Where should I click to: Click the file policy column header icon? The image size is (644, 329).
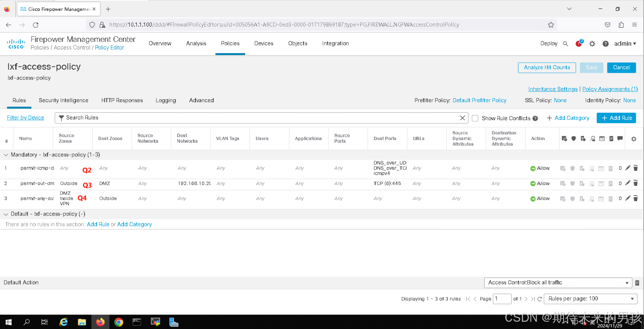(583, 139)
